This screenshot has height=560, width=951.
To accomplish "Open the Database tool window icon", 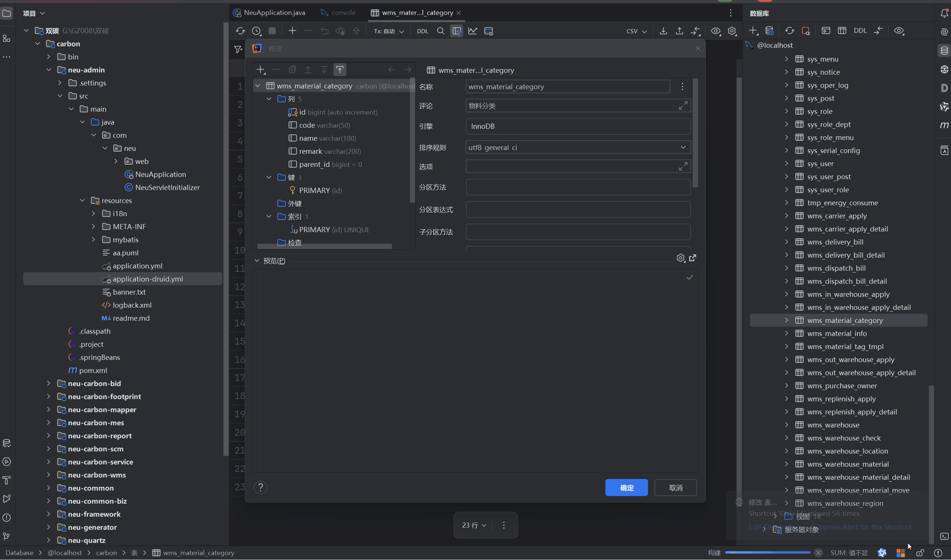I will [x=944, y=50].
